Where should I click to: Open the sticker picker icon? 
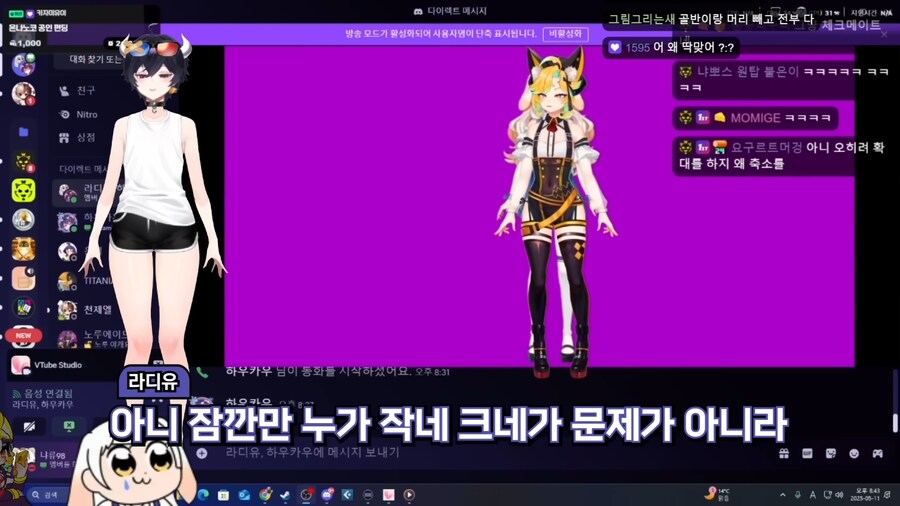tap(831, 453)
